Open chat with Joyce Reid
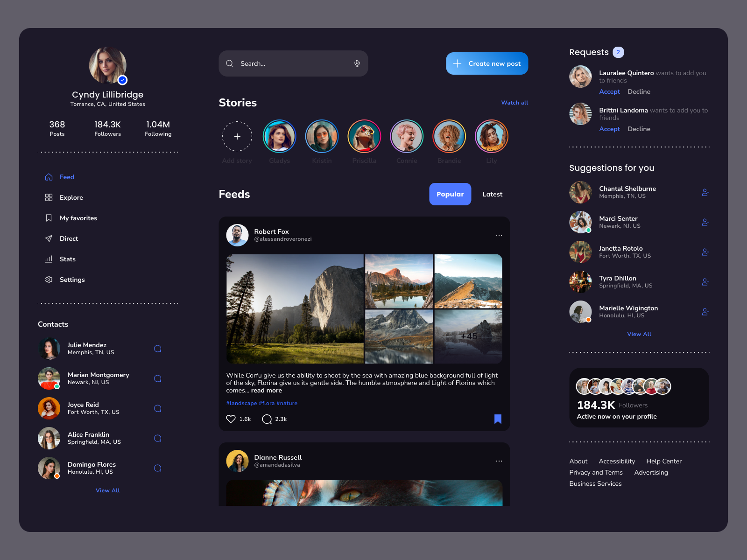Screen dimensions: 747x560 [x=158, y=408]
